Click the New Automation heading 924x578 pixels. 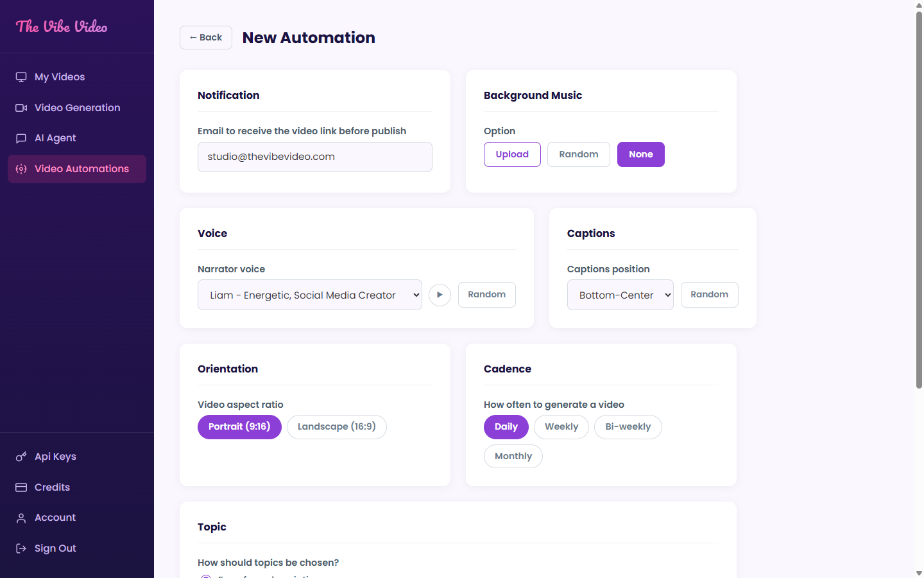(309, 38)
